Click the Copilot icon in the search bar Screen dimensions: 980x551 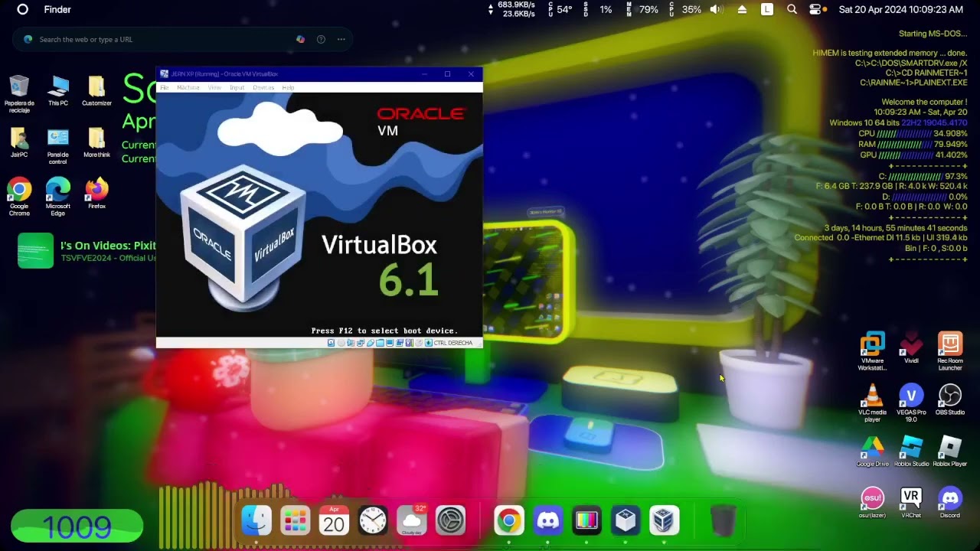pos(300,39)
